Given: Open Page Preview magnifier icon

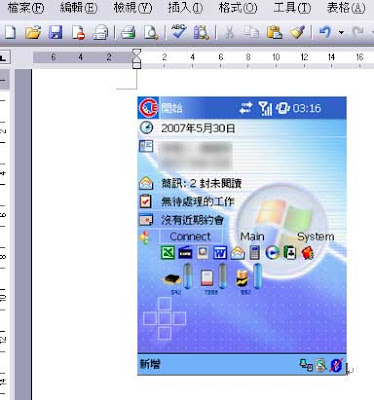Looking at the screenshot, I should pos(151,33).
